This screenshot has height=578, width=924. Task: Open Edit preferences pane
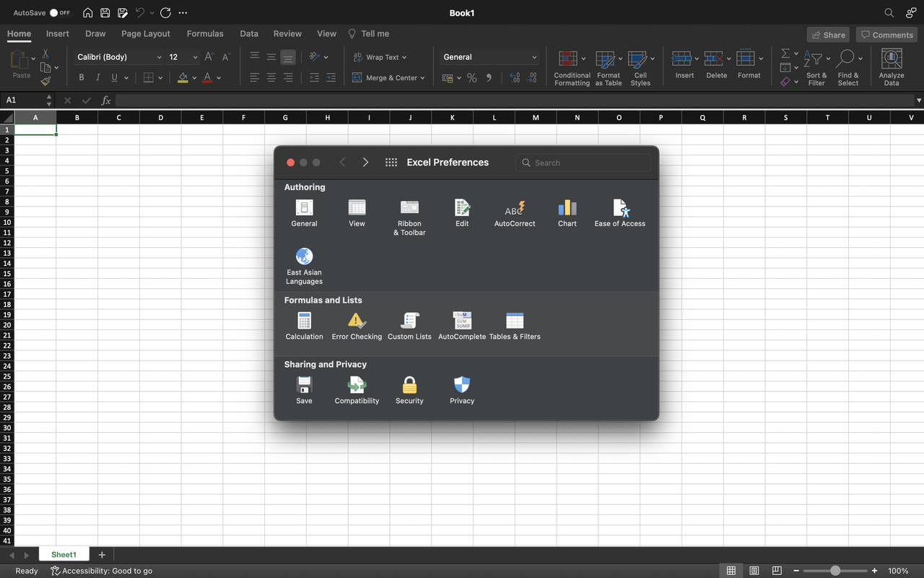462,213
